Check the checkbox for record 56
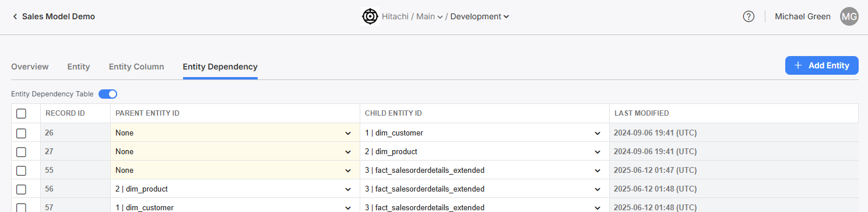868x212 pixels. (21, 189)
